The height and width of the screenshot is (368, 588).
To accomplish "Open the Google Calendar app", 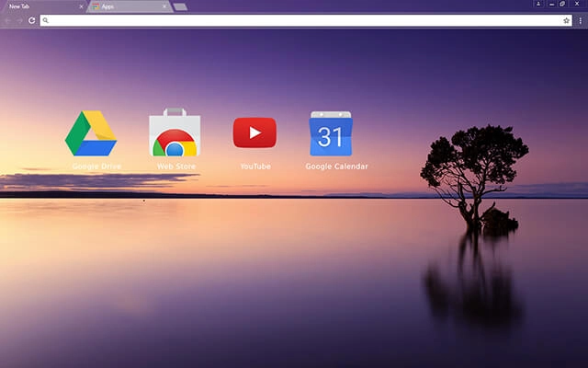I will pos(331,133).
